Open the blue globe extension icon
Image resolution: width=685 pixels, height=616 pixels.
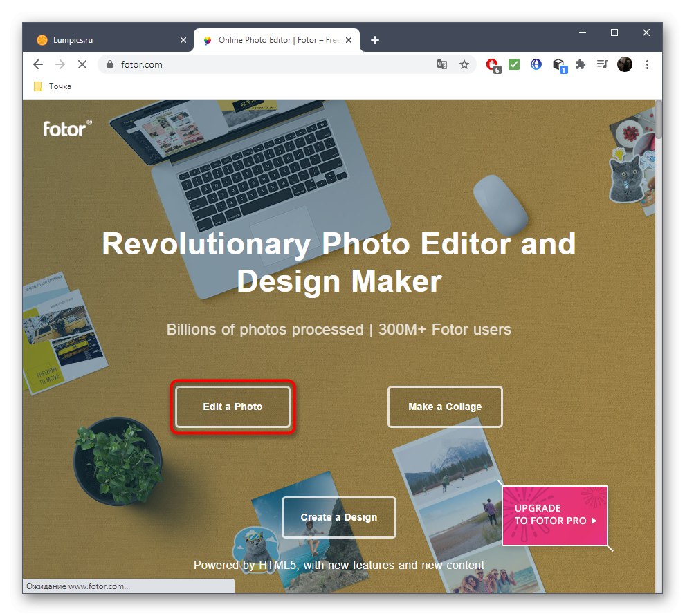[536, 64]
